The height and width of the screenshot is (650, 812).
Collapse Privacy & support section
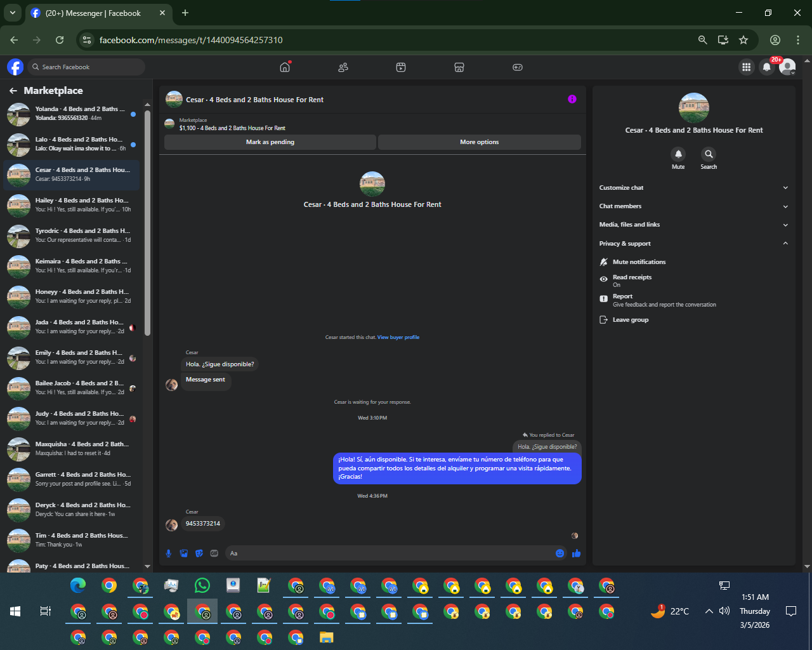point(694,243)
